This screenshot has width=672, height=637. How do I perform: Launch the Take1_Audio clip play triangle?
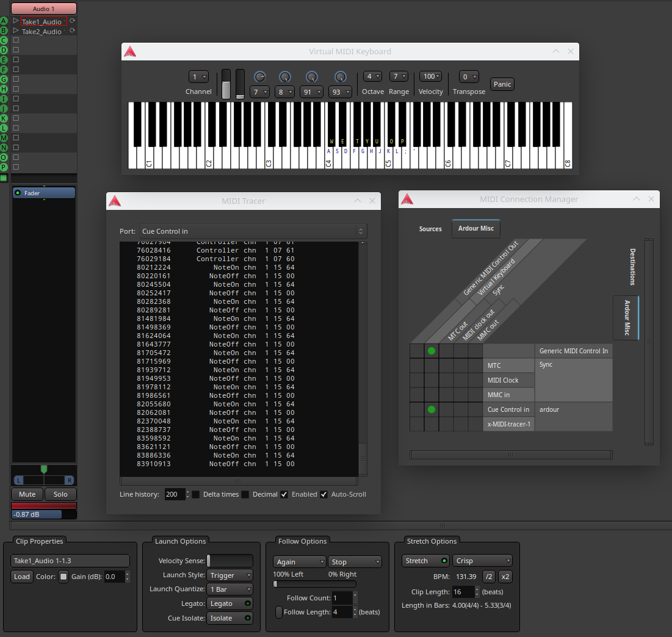point(16,21)
